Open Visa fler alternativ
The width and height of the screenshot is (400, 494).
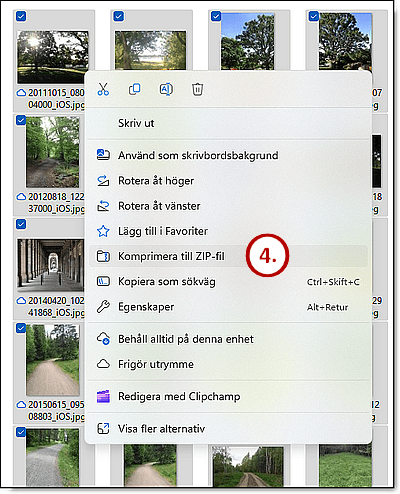point(228,429)
